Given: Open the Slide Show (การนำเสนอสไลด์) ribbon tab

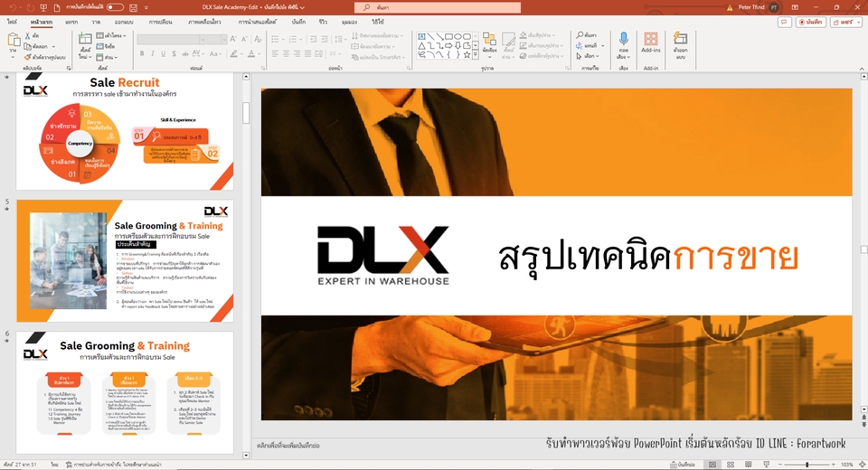Looking at the screenshot, I should pyautogui.click(x=258, y=22).
